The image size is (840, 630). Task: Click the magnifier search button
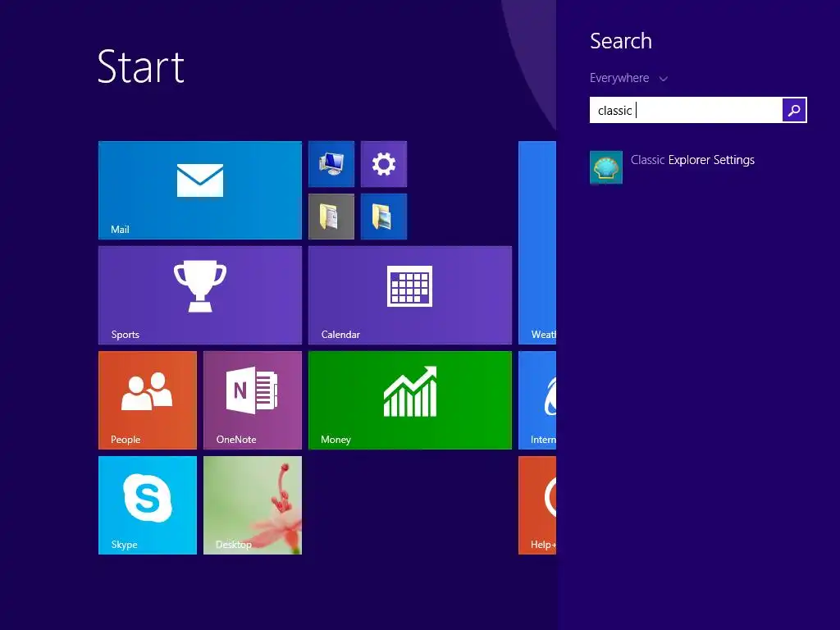coord(794,111)
